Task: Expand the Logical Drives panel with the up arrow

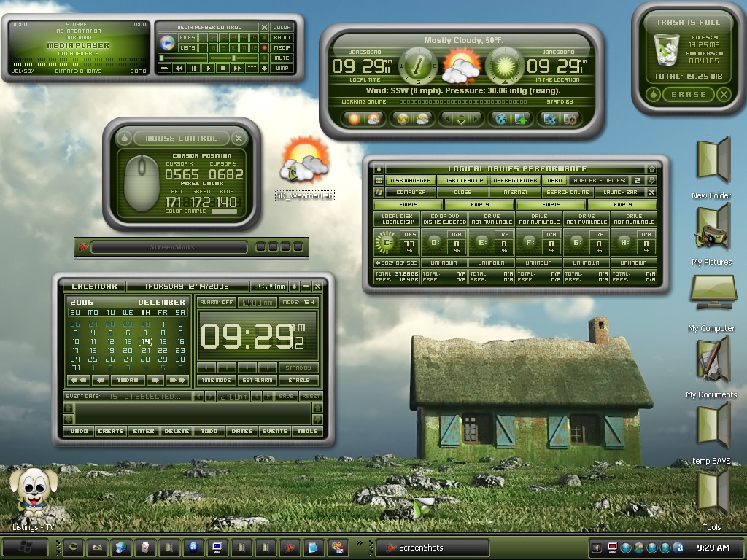Action: click(x=651, y=168)
